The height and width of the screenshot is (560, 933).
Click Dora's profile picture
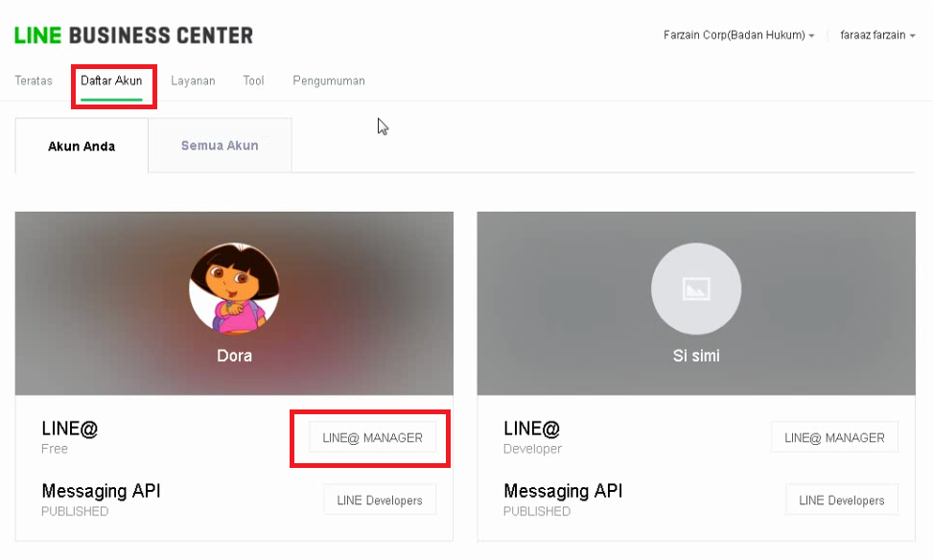pyautogui.click(x=234, y=288)
